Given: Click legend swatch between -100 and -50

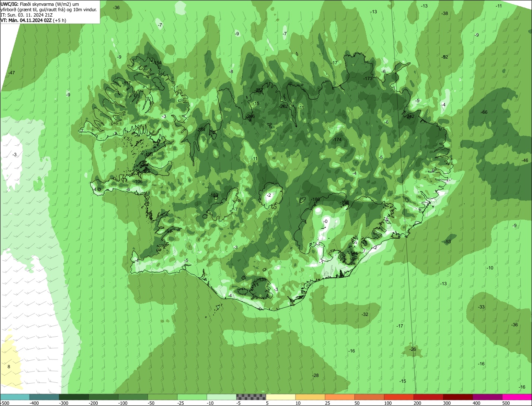Looking at the screenshot, I should (x=133, y=397).
